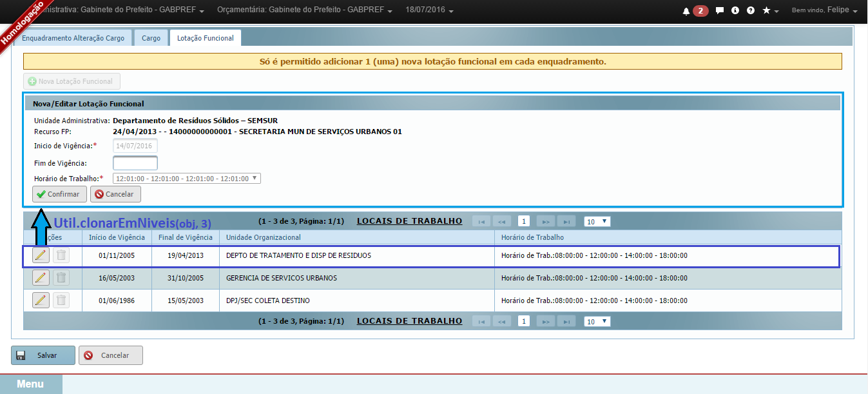The image size is (868, 394).
Task: Click trash icon on DPJ/SEC COLETA DESTINO row
Action: click(61, 300)
